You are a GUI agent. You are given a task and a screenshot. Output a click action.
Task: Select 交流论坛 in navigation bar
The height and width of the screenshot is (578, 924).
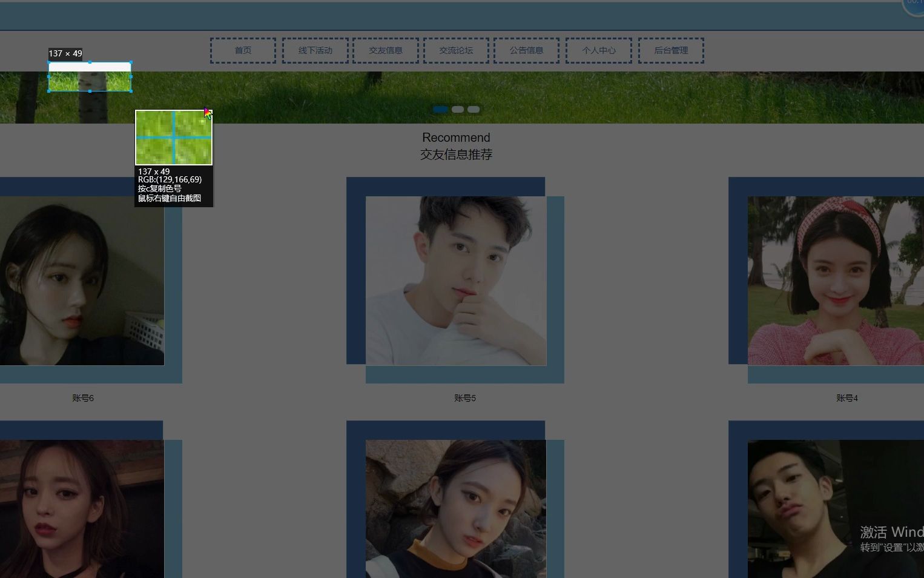pos(456,50)
